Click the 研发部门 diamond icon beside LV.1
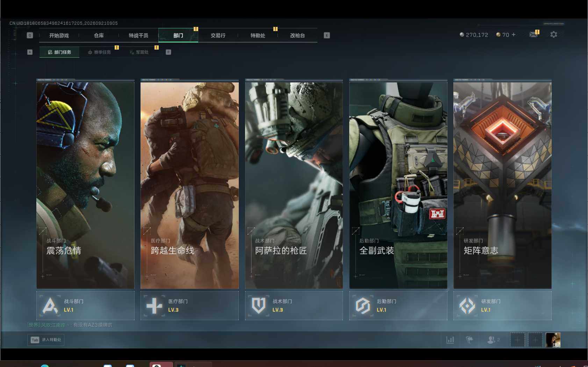 (x=467, y=306)
